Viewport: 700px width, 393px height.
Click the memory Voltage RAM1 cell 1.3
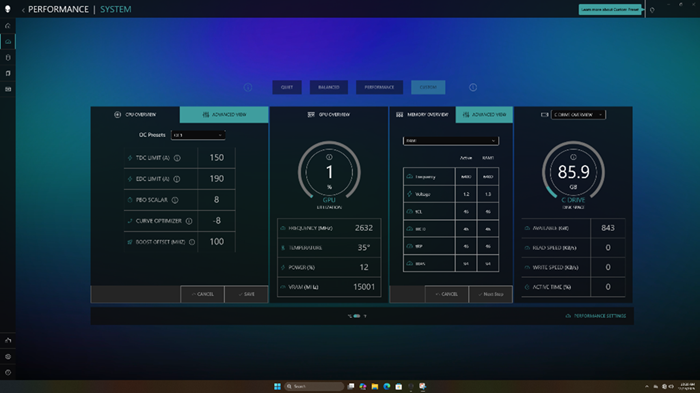pyautogui.click(x=488, y=194)
